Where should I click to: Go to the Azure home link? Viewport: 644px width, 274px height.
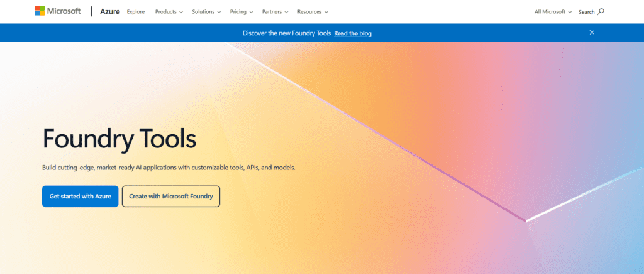click(110, 11)
